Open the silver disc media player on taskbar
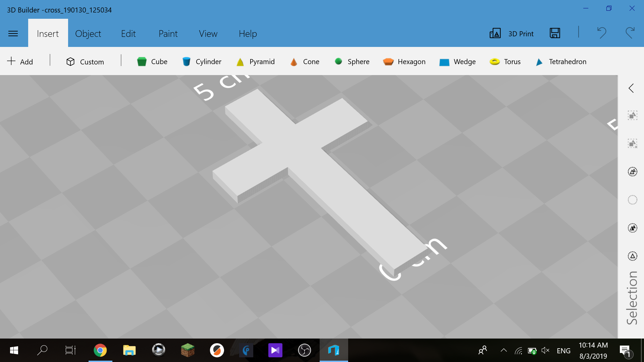644x362 pixels. coord(158,350)
